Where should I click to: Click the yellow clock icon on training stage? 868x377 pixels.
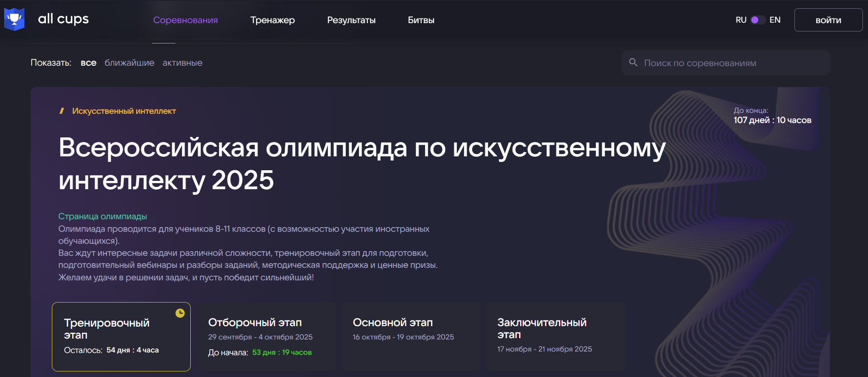[x=180, y=313]
